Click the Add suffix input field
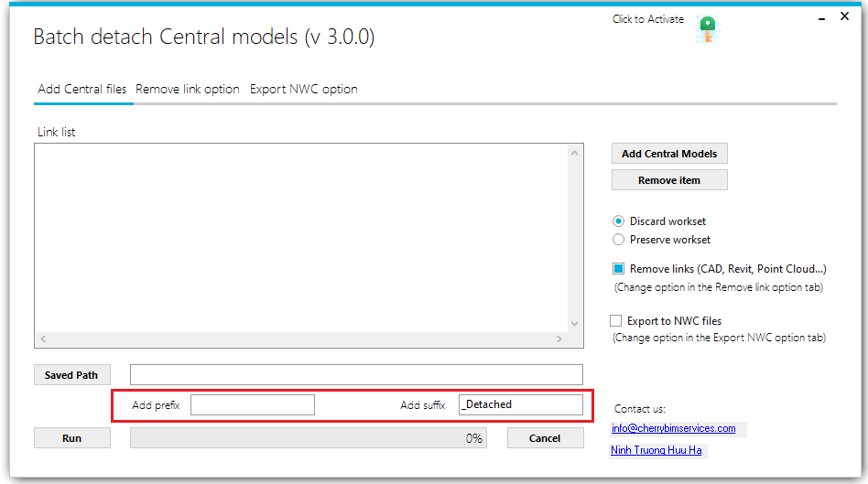Screen dimensions: 868x484 click(520, 404)
